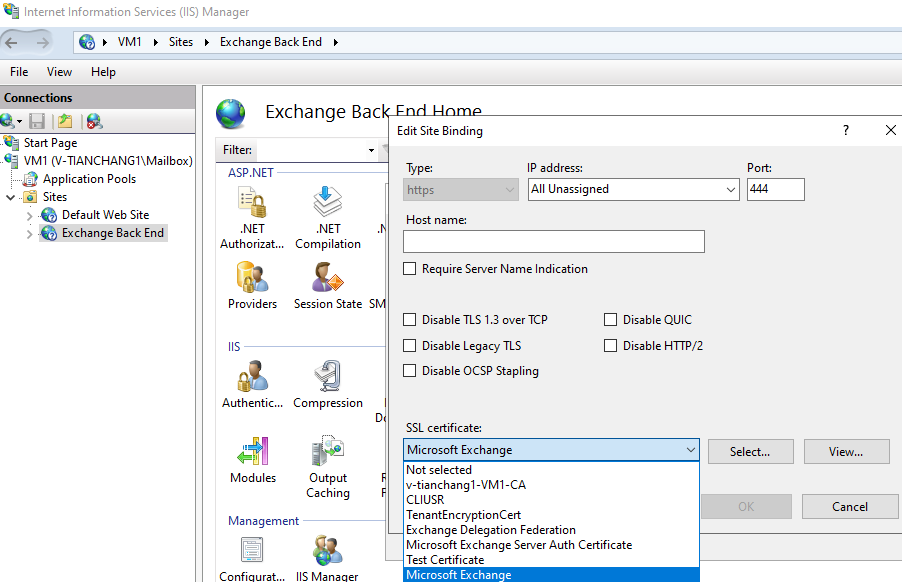
Task: Open the Output Caching feature icon
Action: click(x=327, y=451)
